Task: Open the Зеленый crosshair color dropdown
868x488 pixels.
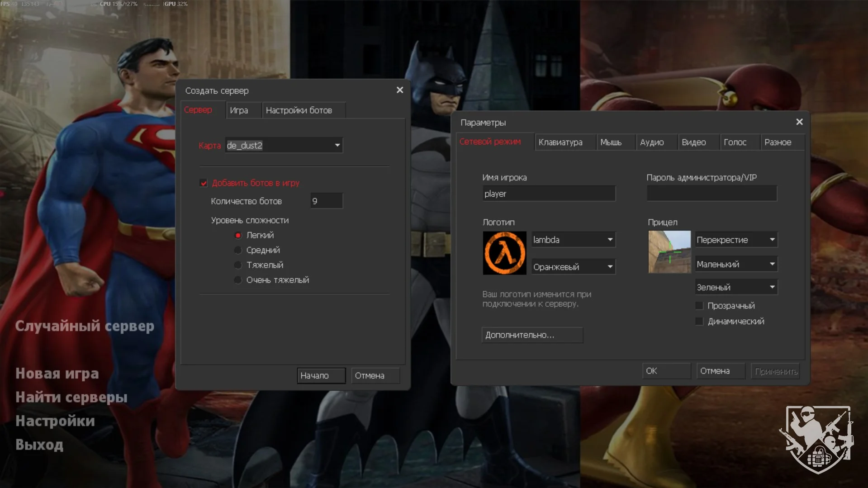Action: coord(772,287)
